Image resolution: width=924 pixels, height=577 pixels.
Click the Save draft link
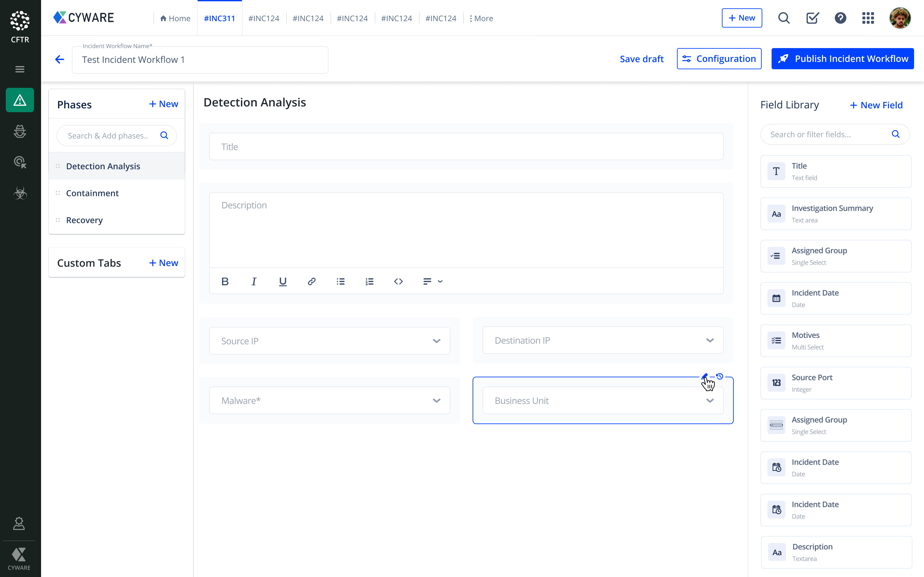click(641, 59)
